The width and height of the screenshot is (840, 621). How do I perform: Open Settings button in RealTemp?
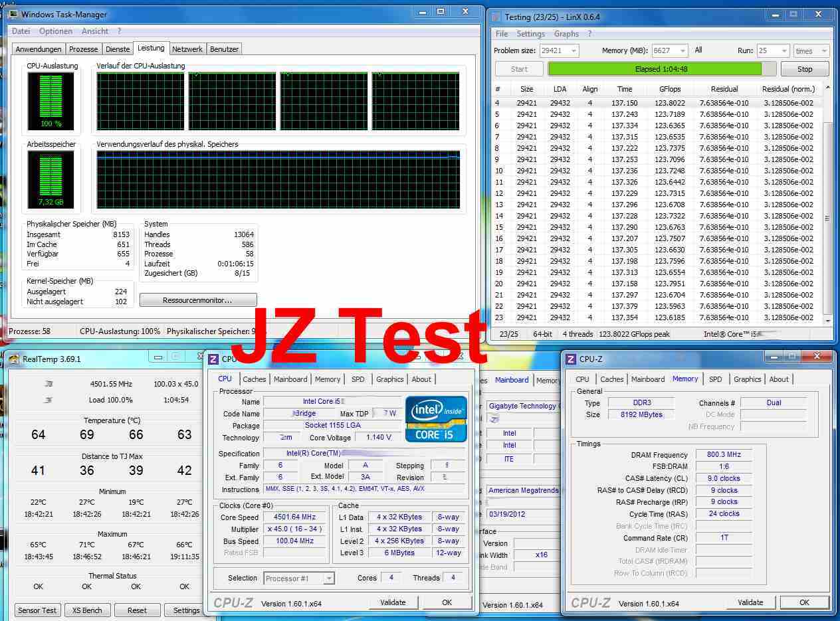point(185,610)
